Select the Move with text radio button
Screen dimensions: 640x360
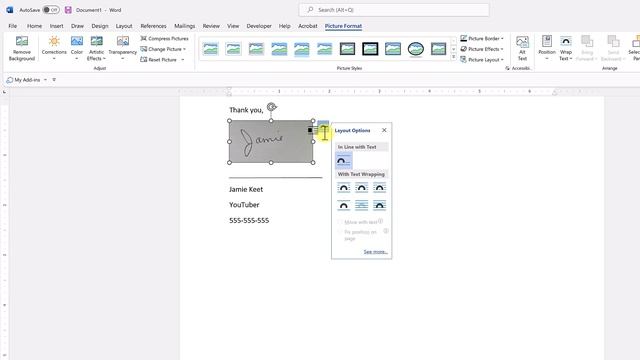(340, 222)
